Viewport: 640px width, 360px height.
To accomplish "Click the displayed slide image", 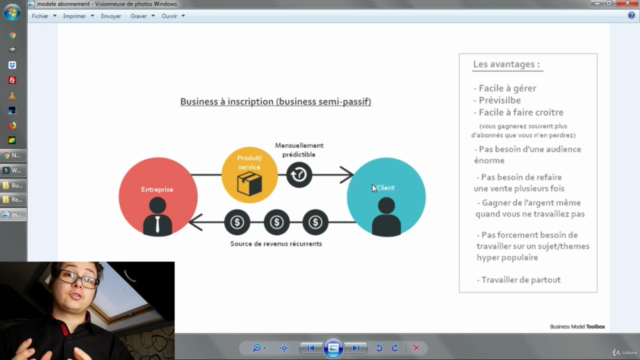I will [333, 178].
